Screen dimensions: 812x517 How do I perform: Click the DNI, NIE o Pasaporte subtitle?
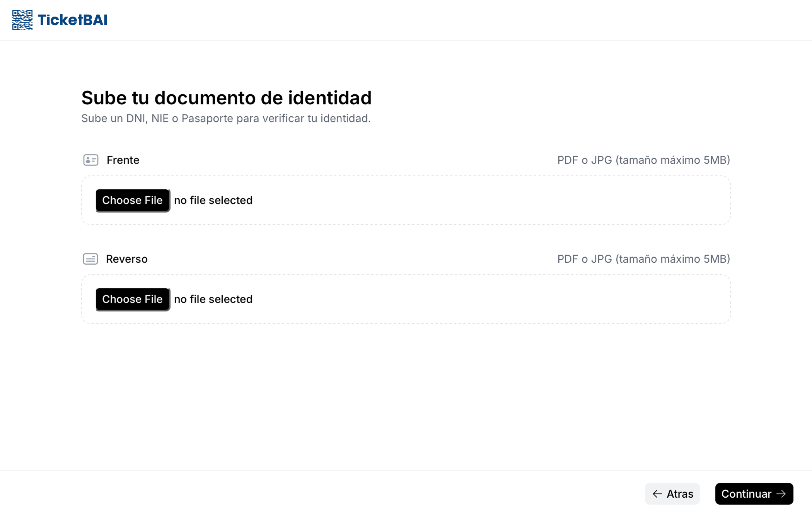[x=226, y=118]
